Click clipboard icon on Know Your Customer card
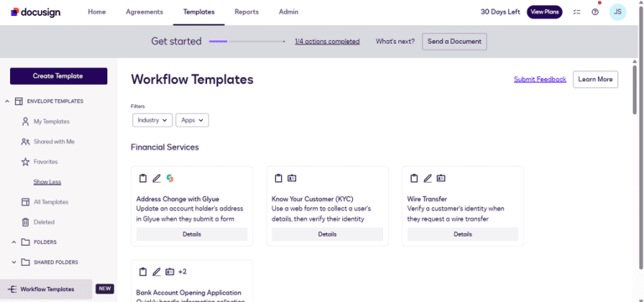644x302 pixels. (278, 179)
